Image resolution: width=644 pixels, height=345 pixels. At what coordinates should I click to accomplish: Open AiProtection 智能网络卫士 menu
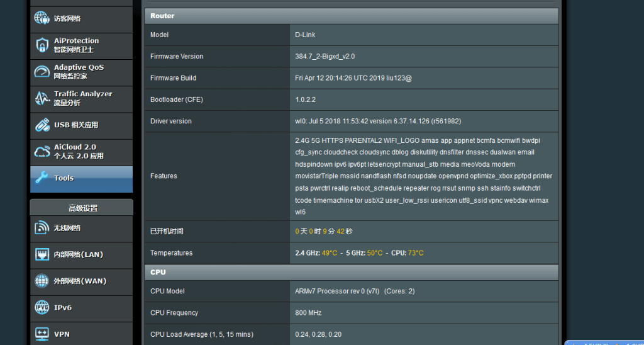point(81,46)
